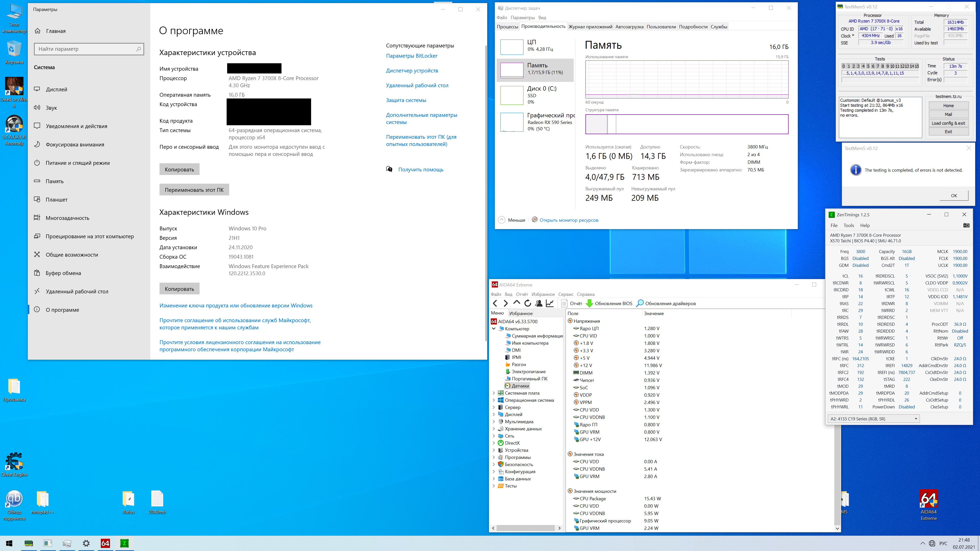Open ZenTimings from the taskbar

(124, 543)
